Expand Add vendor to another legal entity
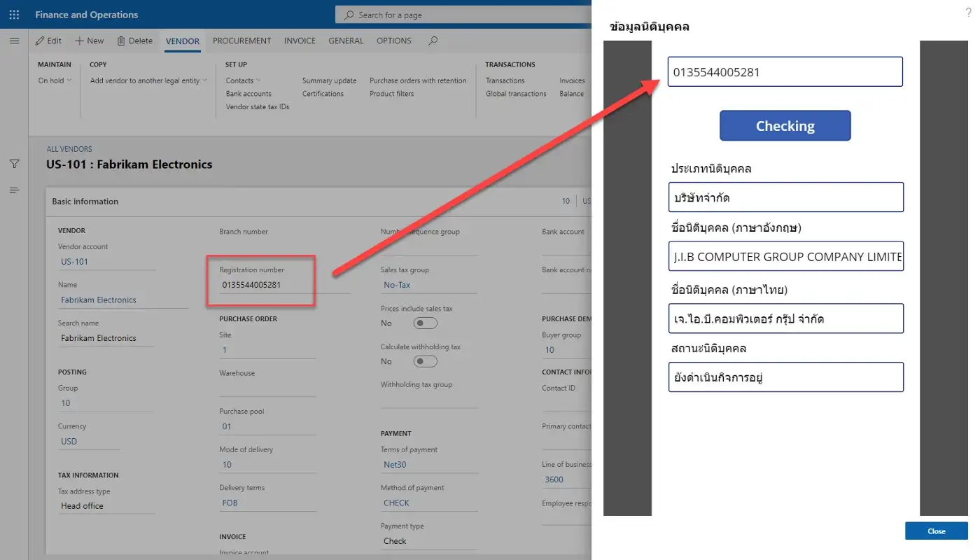The image size is (980, 560). pyautogui.click(x=148, y=80)
